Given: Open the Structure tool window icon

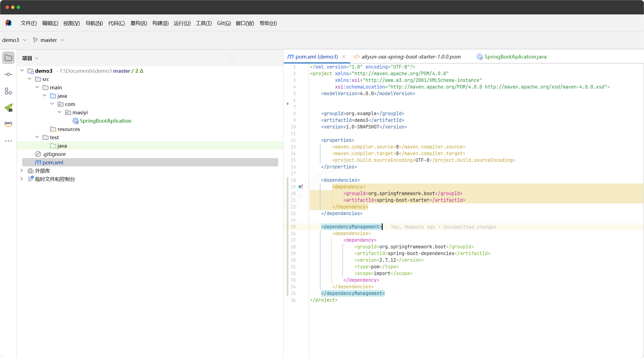Looking at the screenshot, I should coord(8,91).
